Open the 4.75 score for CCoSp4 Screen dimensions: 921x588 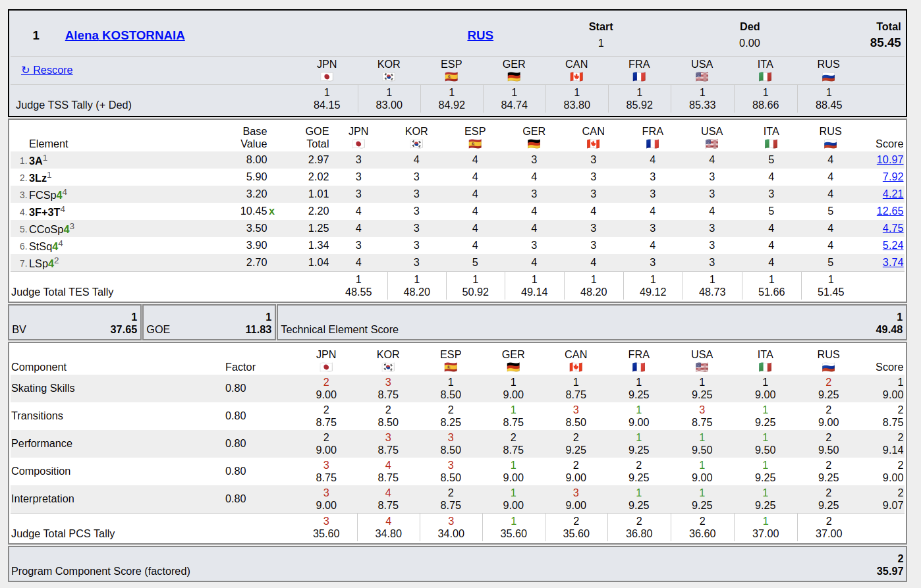893,228
